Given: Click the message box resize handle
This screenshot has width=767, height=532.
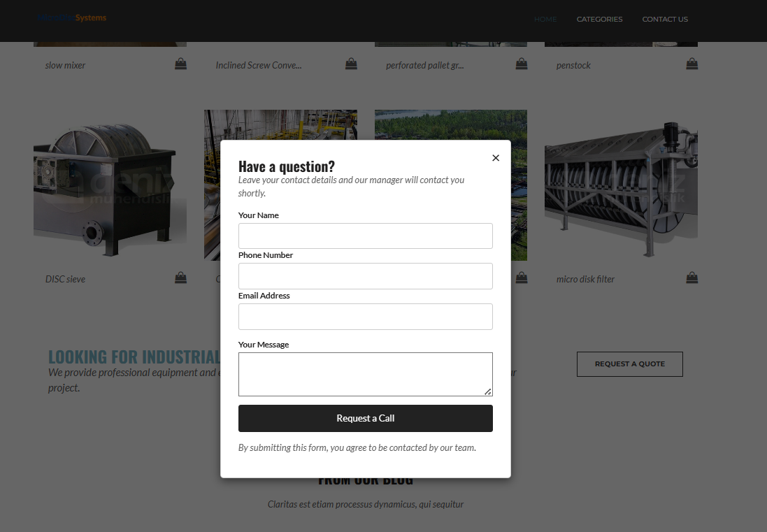Looking at the screenshot, I should pyautogui.click(x=488, y=391).
